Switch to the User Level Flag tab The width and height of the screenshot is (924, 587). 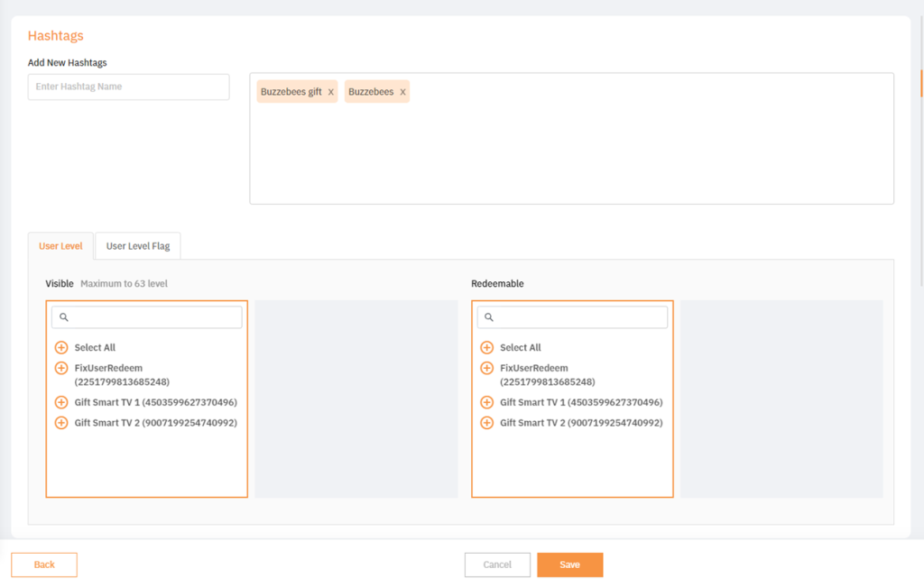[137, 244]
